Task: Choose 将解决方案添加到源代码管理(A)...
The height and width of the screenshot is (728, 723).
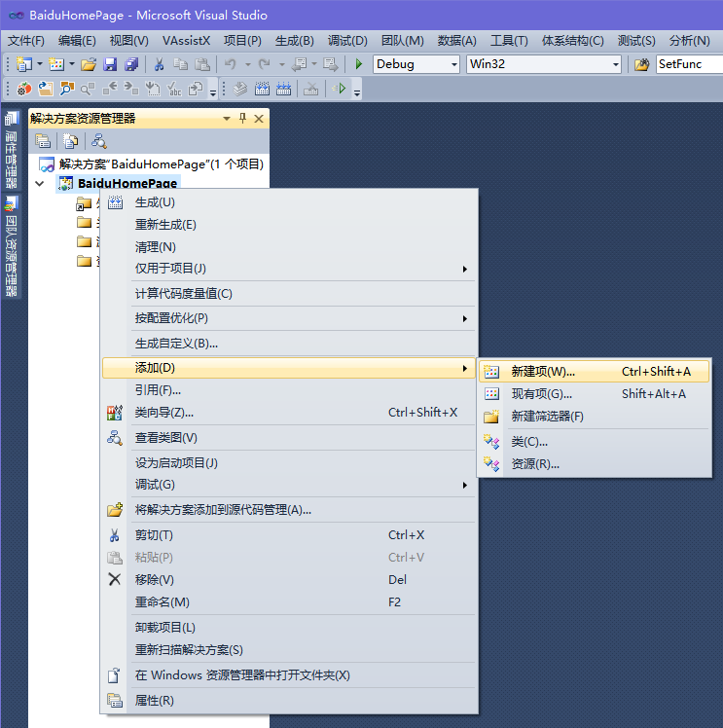Action: (x=290, y=510)
